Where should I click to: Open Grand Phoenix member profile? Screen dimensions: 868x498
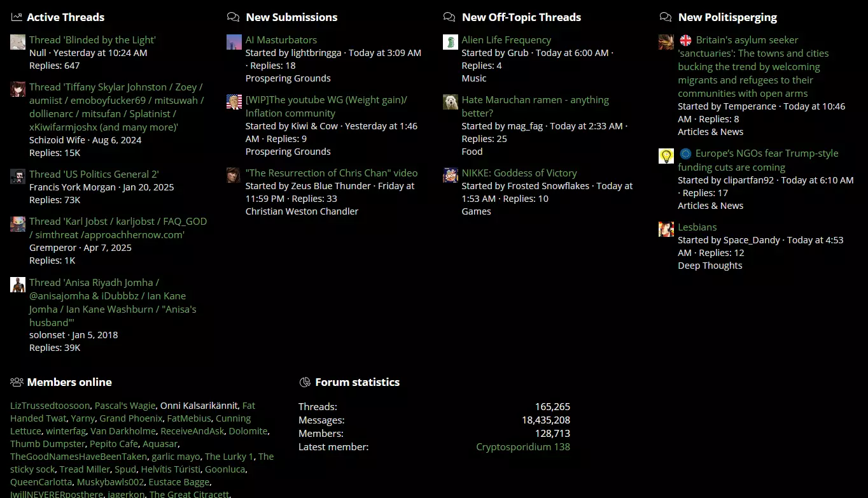[131, 419]
